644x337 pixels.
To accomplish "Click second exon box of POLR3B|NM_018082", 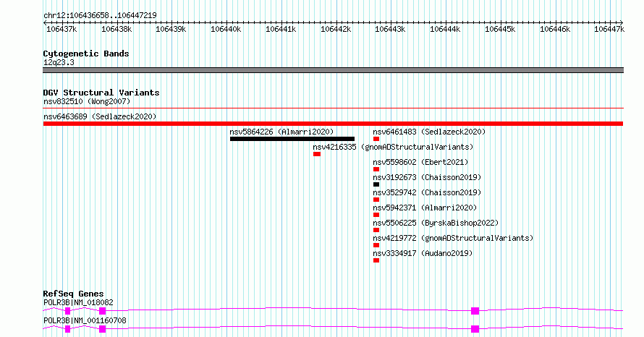I will [102, 311].
